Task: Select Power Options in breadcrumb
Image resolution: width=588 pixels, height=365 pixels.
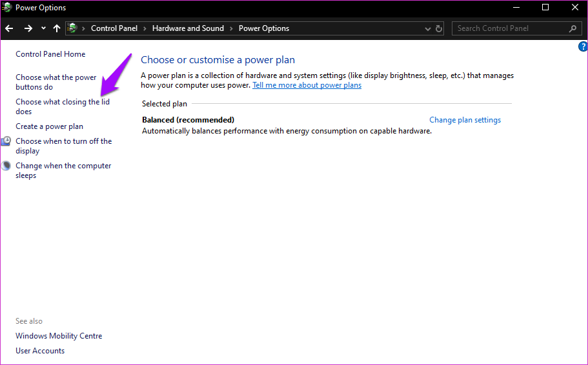Action: 264,28
